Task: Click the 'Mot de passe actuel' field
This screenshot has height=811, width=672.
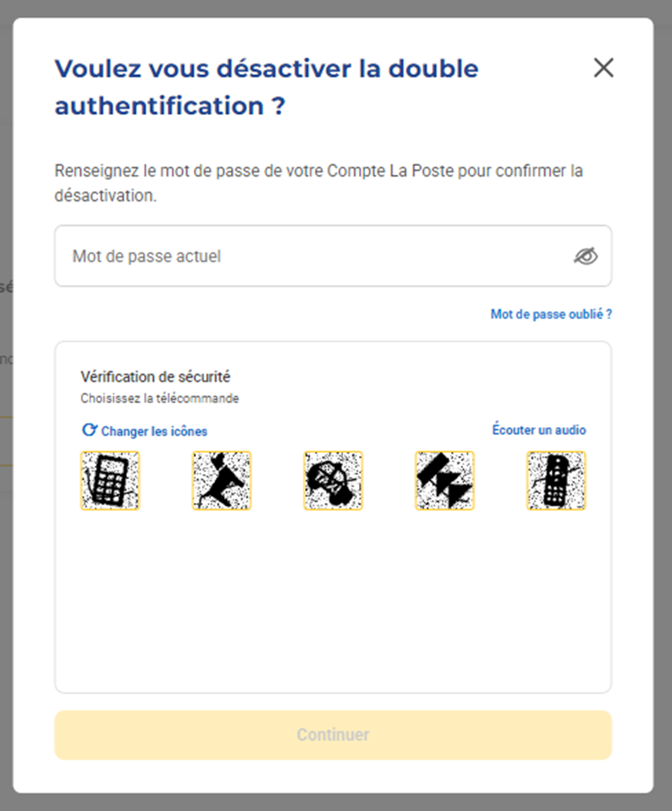Action: click(x=309, y=256)
